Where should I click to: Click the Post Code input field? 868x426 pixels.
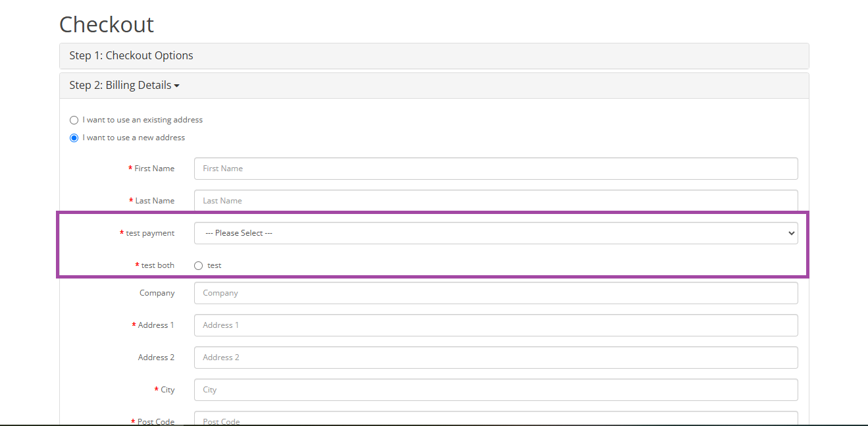(496, 419)
